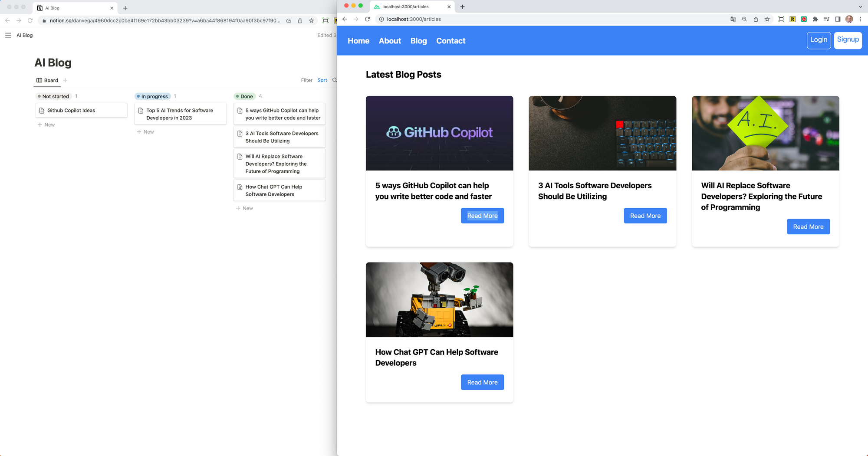Navigate to the About page
868x456 pixels.
(390, 41)
